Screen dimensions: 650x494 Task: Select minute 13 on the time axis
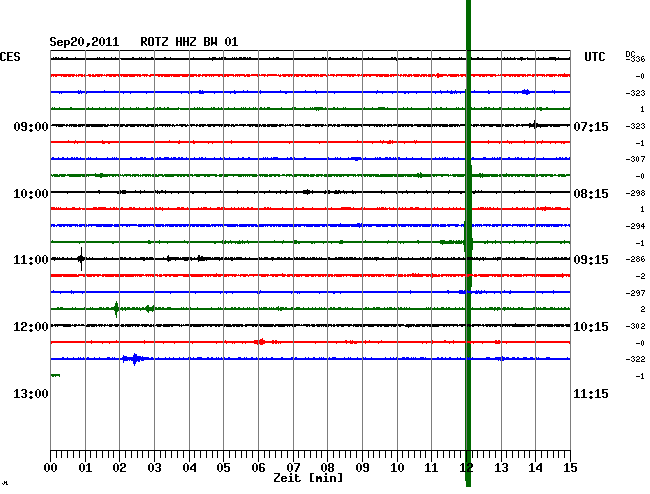click(x=501, y=468)
